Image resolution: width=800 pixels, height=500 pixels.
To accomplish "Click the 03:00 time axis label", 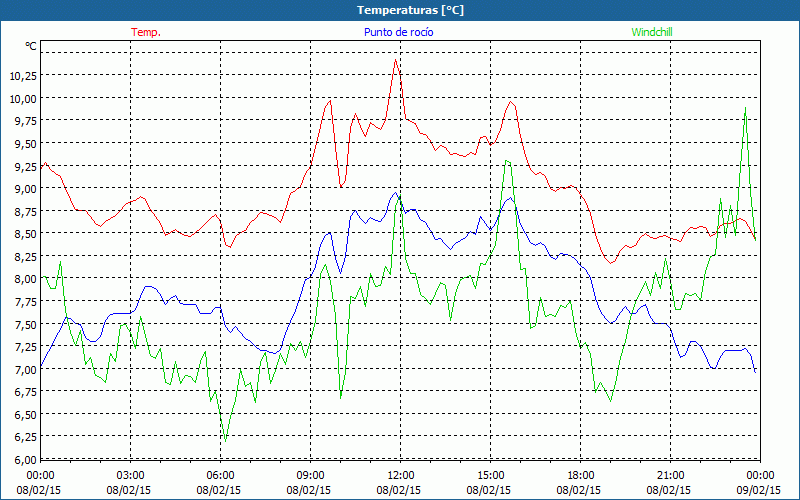I will 131,476.
